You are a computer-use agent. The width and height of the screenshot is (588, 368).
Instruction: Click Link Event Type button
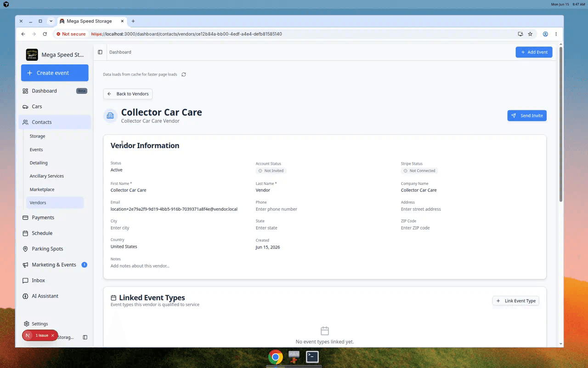pyautogui.click(x=516, y=301)
